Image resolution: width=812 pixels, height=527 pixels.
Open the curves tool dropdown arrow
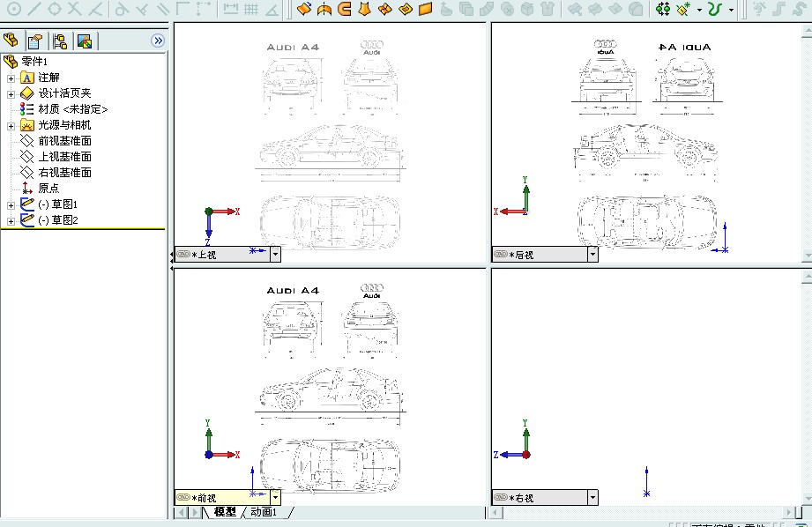(731, 10)
